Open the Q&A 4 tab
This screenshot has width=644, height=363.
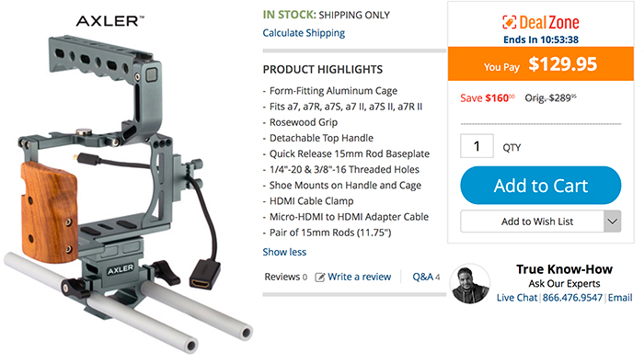pos(426,277)
